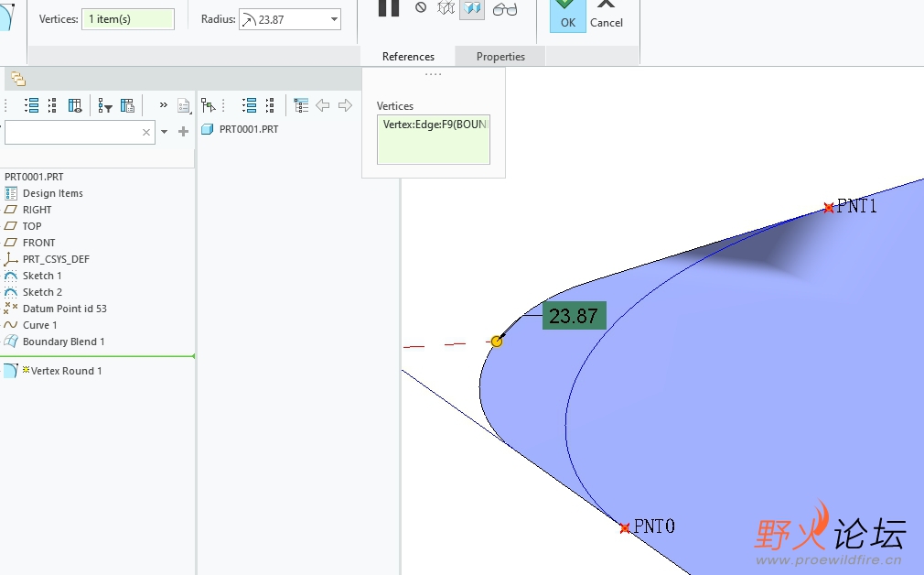Image resolution: width=924 pixels, height=575 pixels.
Task: Collapse all in second tree panel toolbar
Action: click(270, 105)
